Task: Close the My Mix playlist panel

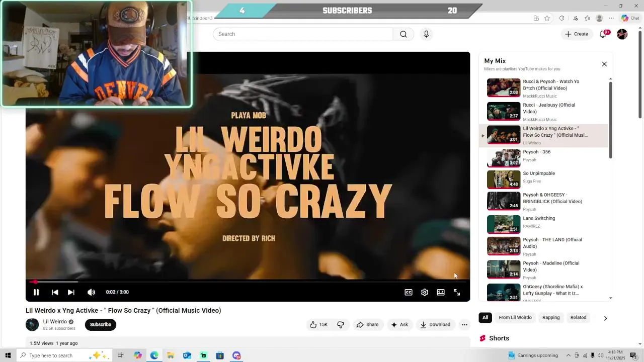Action: pos(604,64)
